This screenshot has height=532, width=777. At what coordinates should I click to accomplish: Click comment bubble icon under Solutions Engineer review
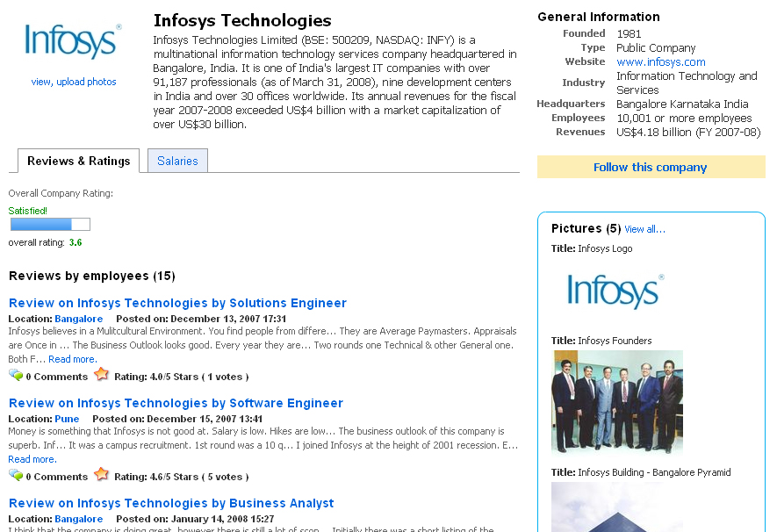pyautogui.click(x=16, y=376)
